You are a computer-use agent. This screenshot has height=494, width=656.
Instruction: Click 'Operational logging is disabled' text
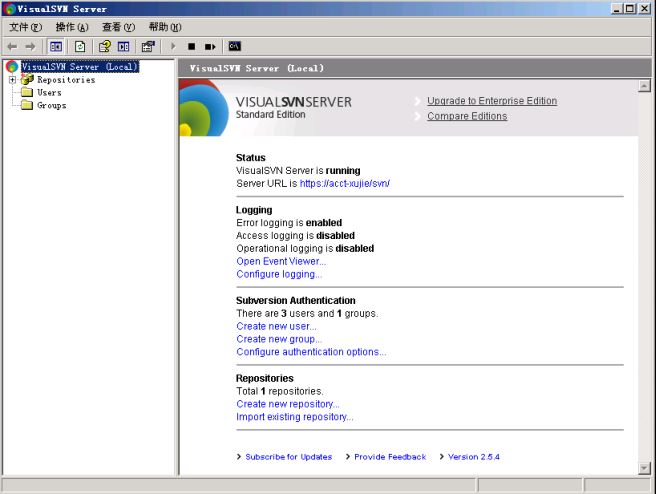click(x=305, y=248)
